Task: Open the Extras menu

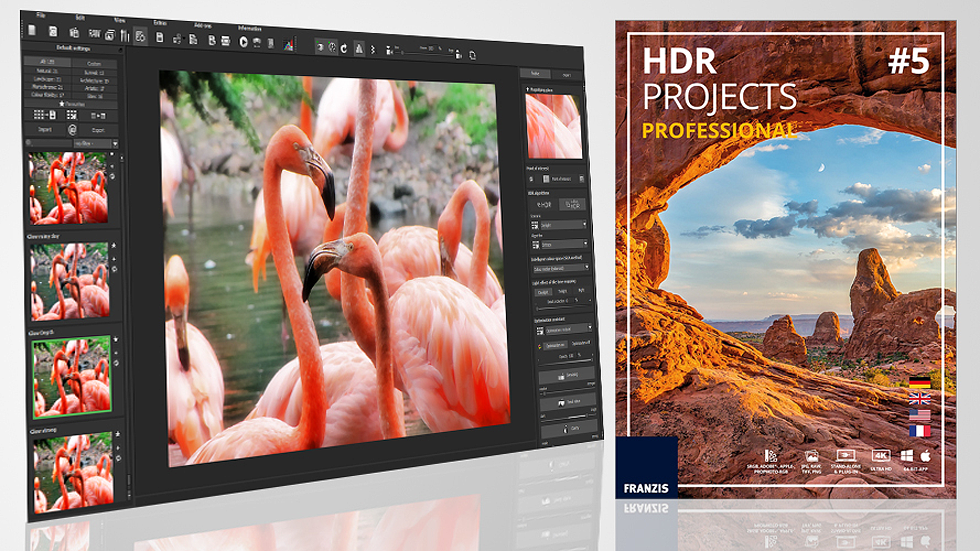Action: tap(160, 22)
